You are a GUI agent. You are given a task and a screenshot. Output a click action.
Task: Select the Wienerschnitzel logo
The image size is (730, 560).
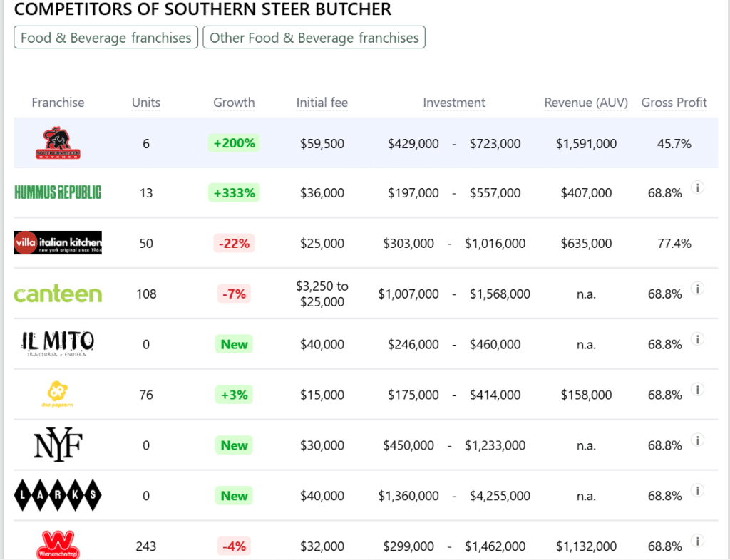coord(58,544)
